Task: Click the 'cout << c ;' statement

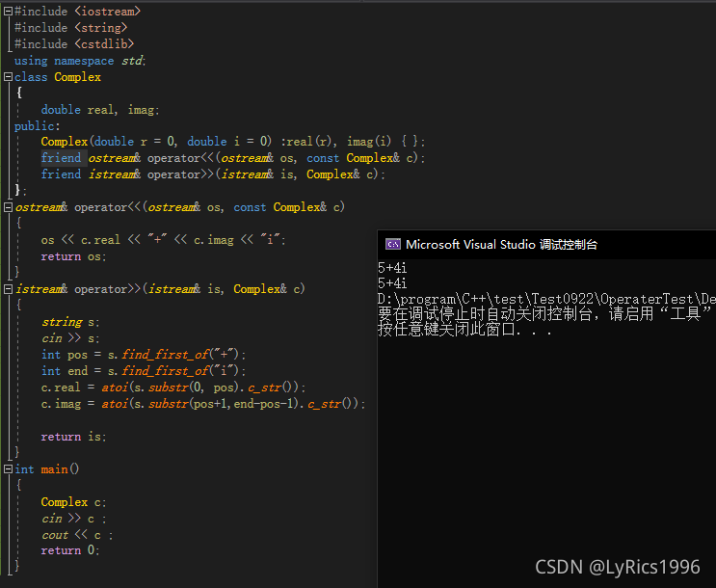Action: (x=77, y=535)
